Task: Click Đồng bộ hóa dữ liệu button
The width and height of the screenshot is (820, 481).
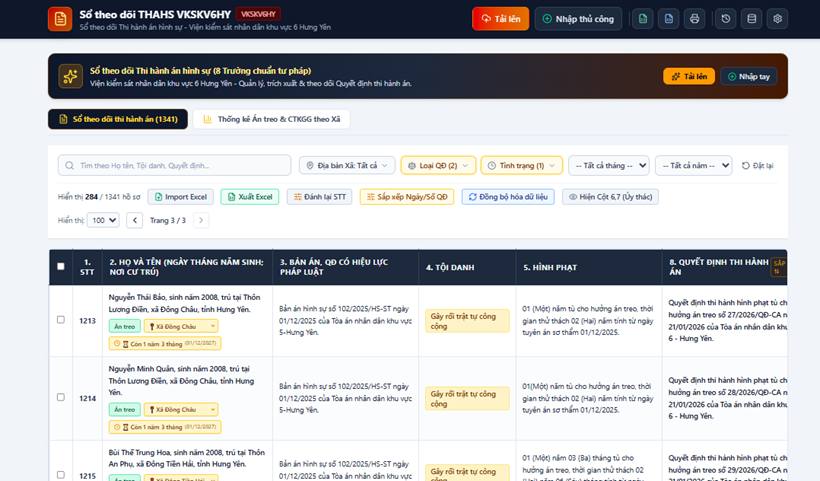Action: tap(508, 197)
